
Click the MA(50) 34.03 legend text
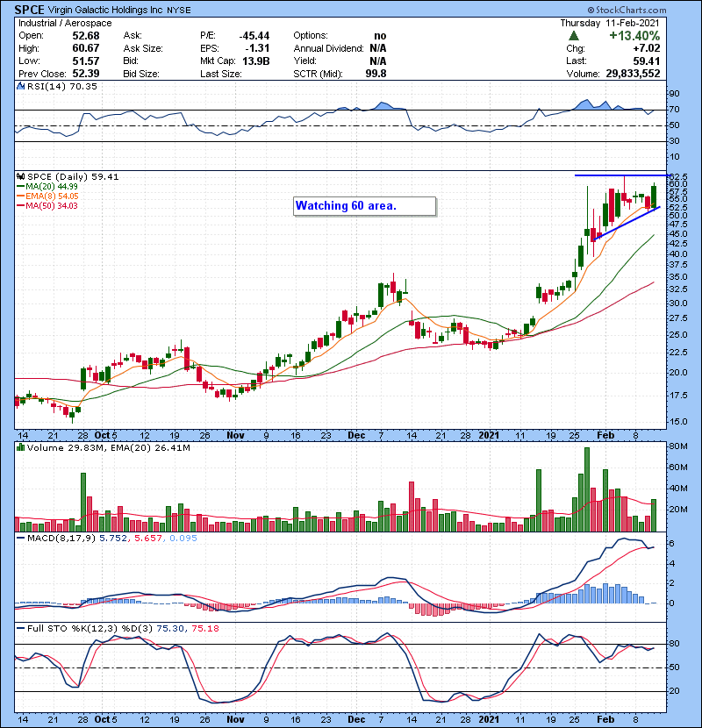point(52,206)
